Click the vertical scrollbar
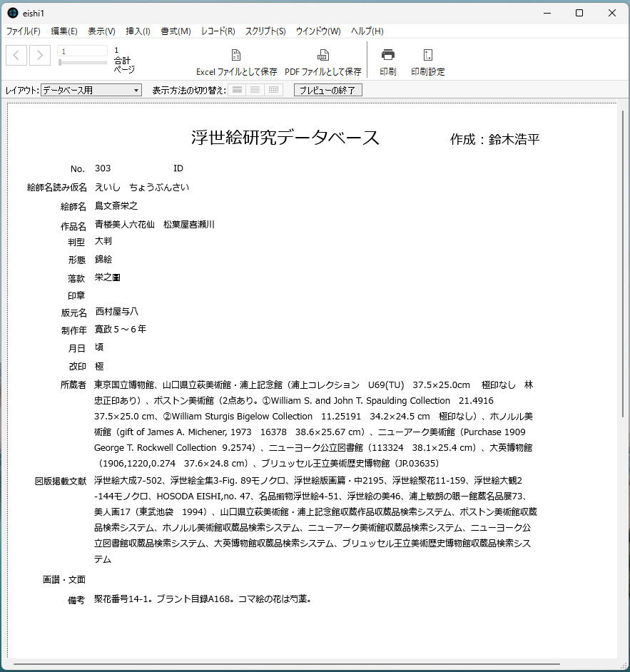Viewport: 630px width, 672px height. click(x=623, y=264)
